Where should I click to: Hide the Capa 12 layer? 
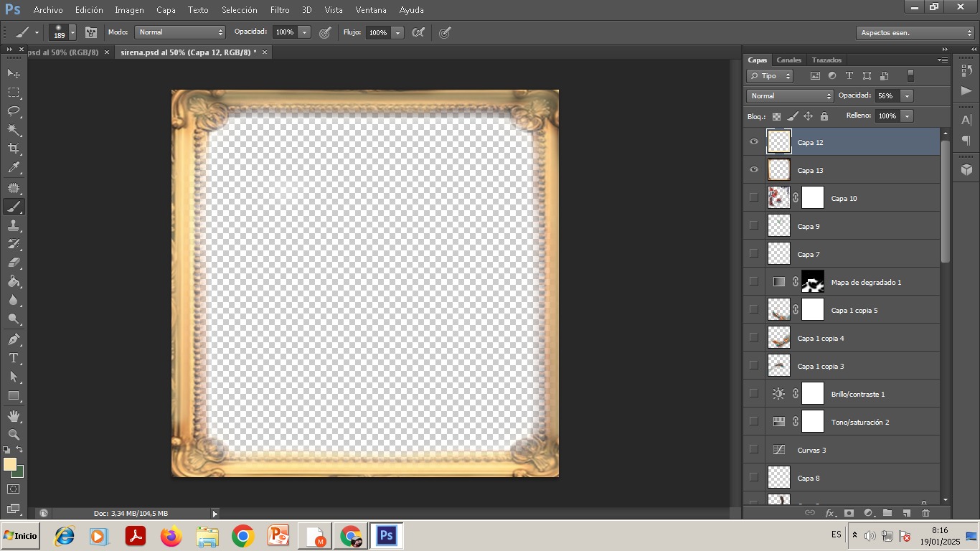click(x=753, y=142)
